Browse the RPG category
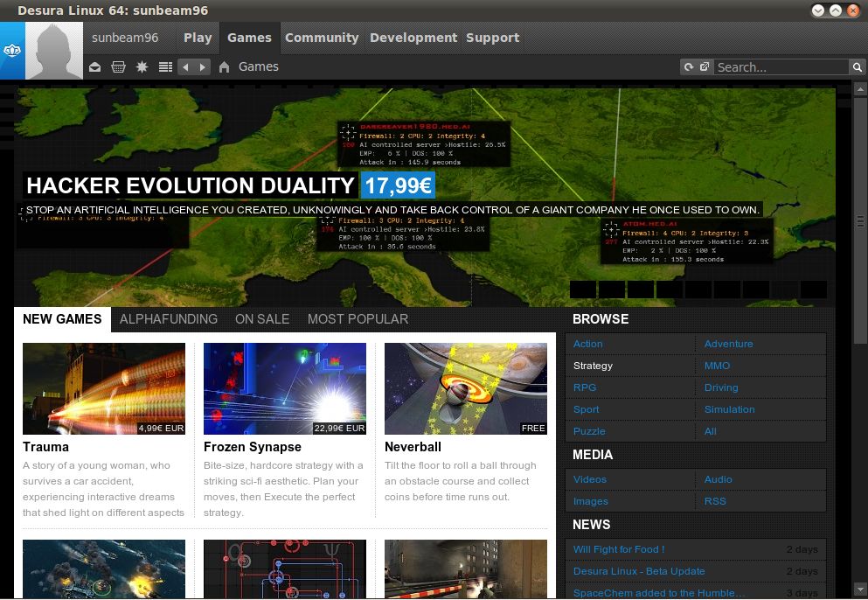The height and width of the screenshot is (600, 868). [x=585, y=387]
